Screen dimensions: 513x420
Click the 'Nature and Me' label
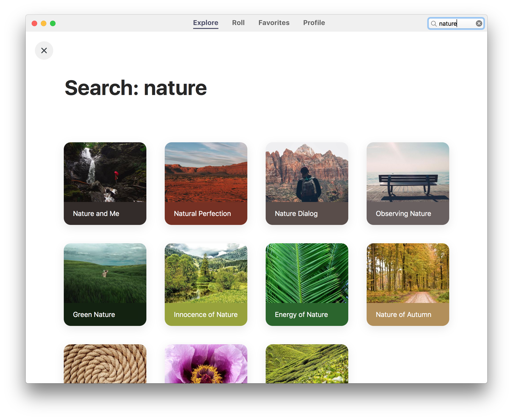pos(96,213)
